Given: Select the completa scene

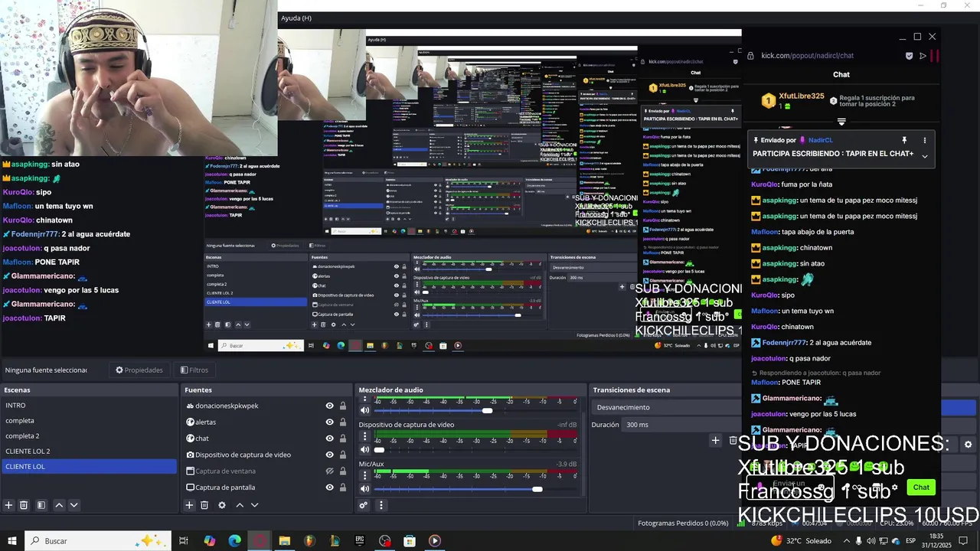Looking at the screenshot, I should 89,420.
